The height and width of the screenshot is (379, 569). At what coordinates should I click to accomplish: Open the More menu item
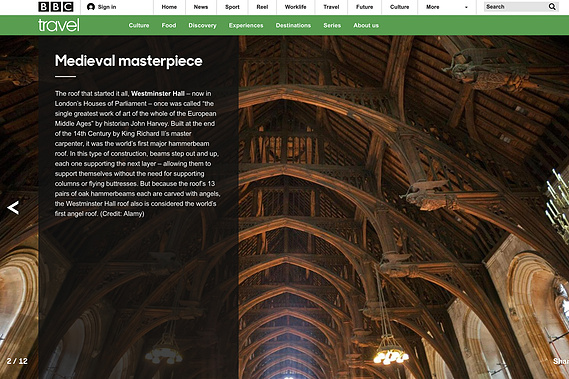point(433,7)
